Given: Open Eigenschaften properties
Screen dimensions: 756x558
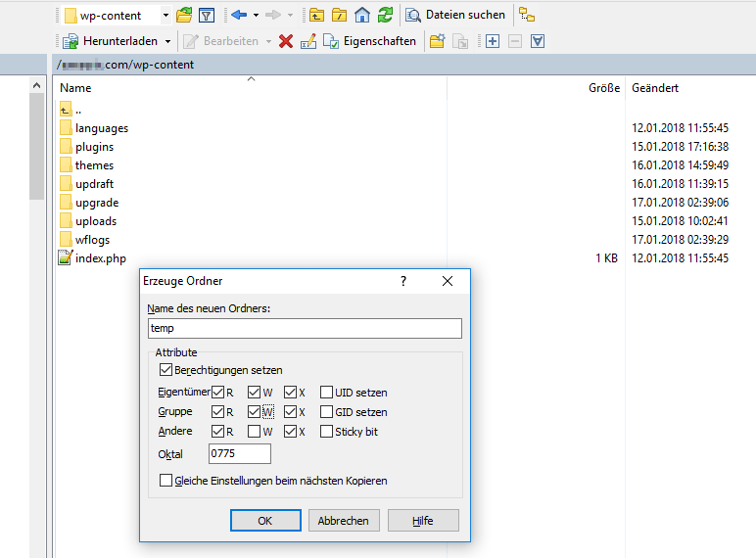Looking at the screenshot, I should coord(369,41).
